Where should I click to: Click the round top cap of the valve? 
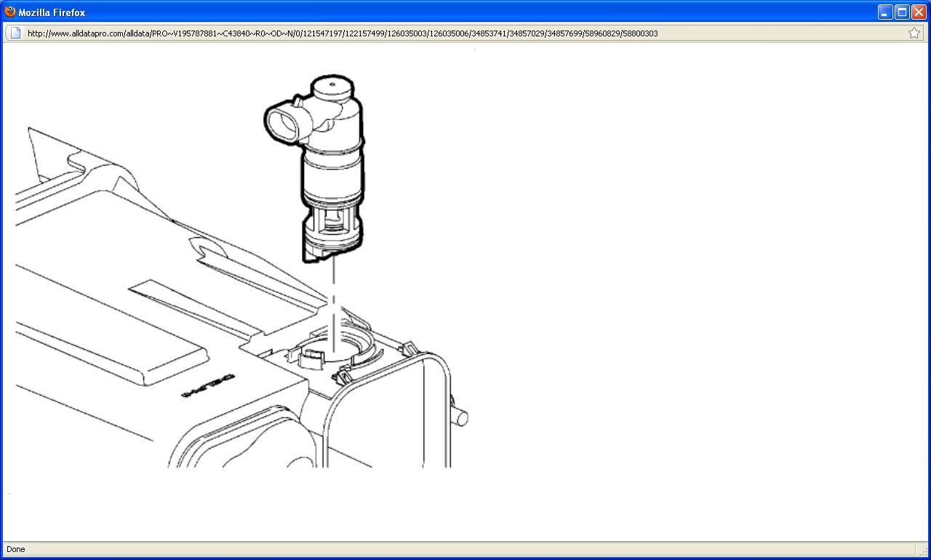click(332, 87)
